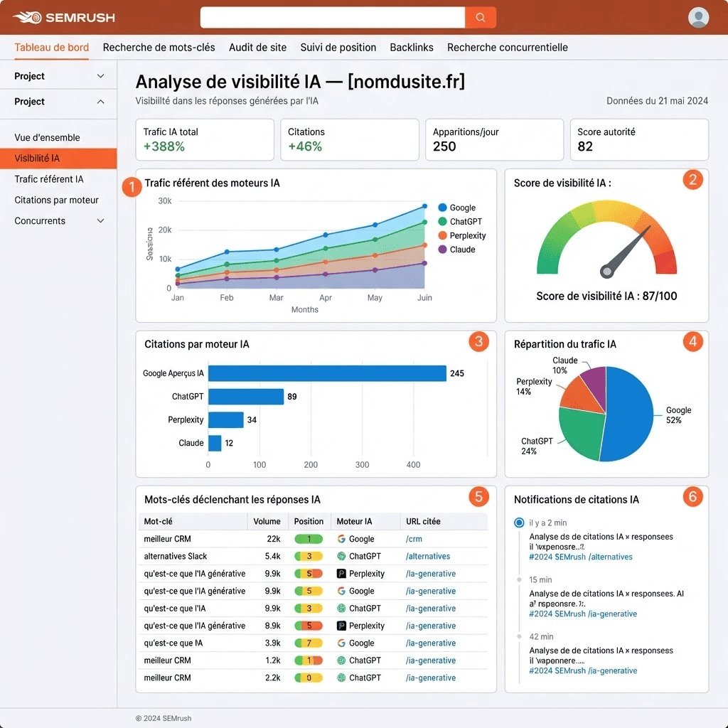This screenshot has height=728, width=728.
Task: Click ChatGPT icon in alternatives Slack row
Action: [341, 556]
